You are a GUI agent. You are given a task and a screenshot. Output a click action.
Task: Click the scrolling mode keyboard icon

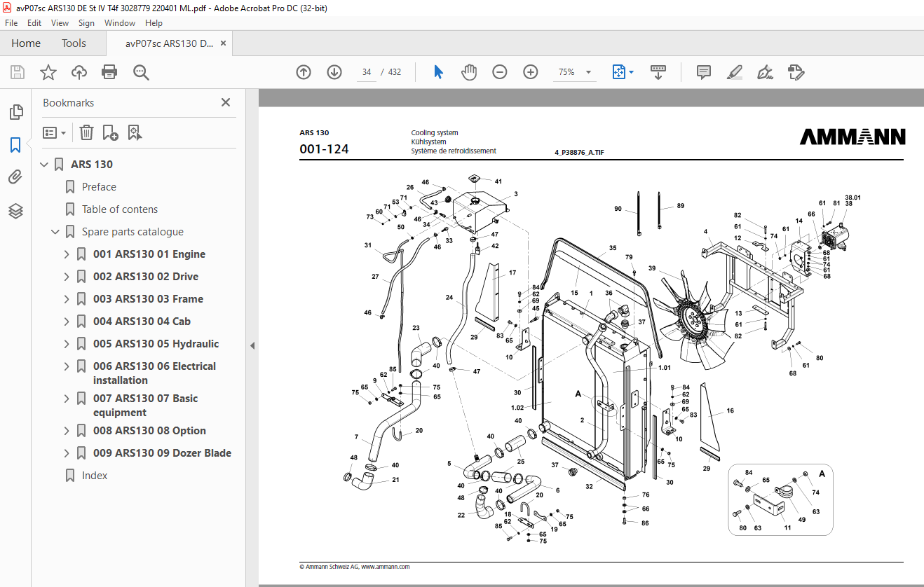click(x=658, y=72)
